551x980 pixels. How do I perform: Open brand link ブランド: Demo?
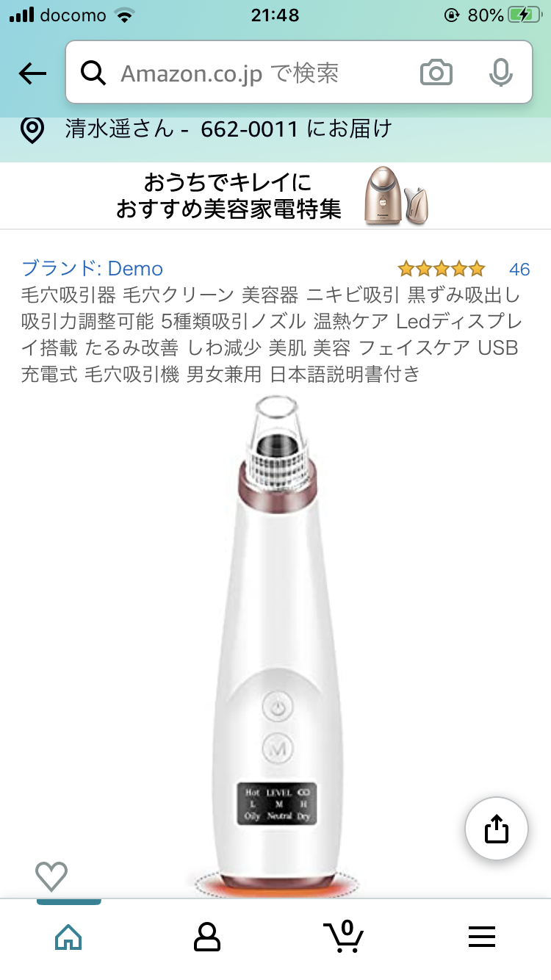[x=92, y=269]
